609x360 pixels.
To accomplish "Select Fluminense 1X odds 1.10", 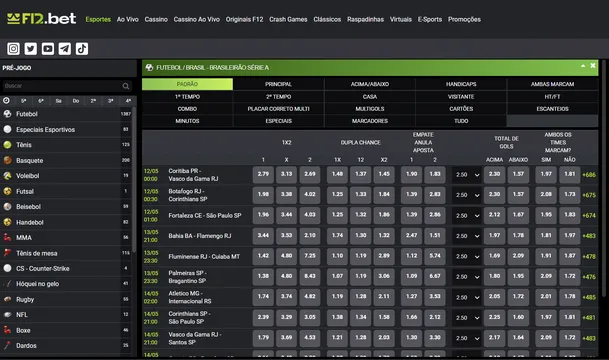I will (338, 256).
